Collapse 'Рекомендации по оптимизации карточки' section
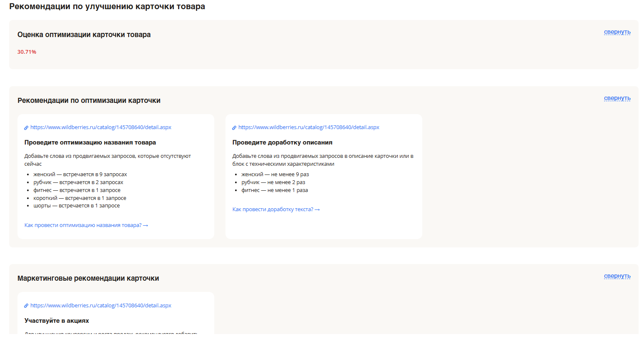 [x=617, y=98]
